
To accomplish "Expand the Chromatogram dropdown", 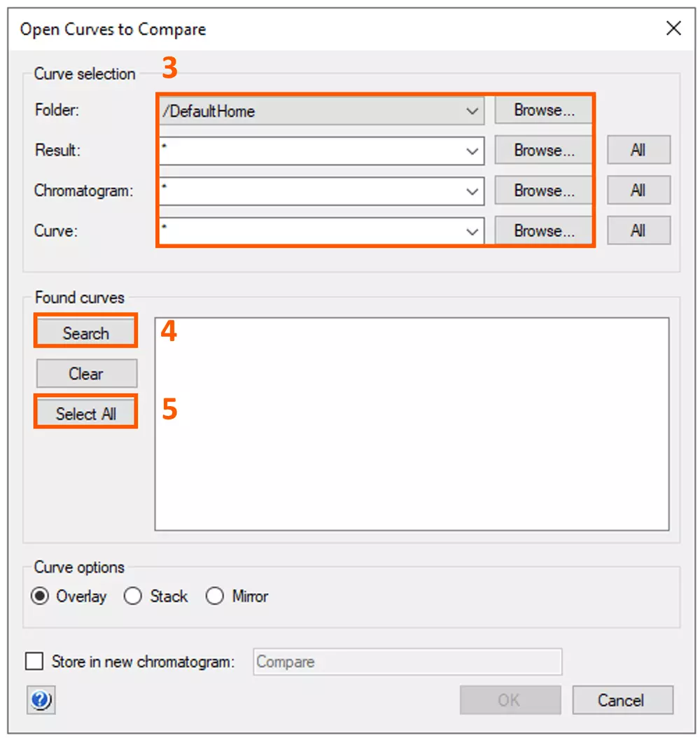I will [472, 190].
